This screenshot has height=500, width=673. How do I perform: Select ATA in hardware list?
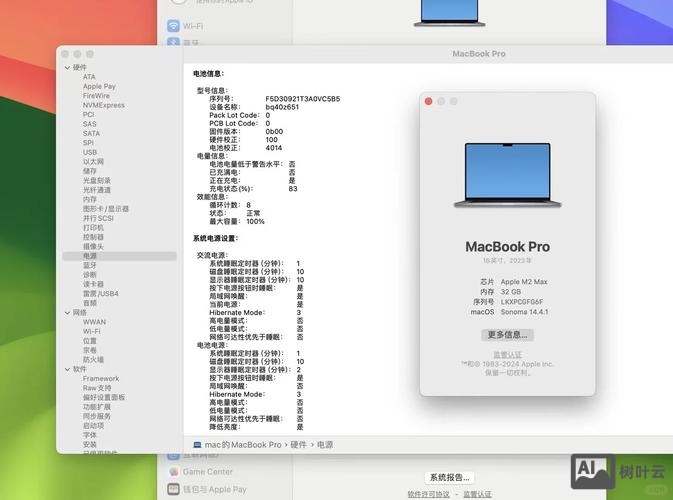(x=89, y=77)
